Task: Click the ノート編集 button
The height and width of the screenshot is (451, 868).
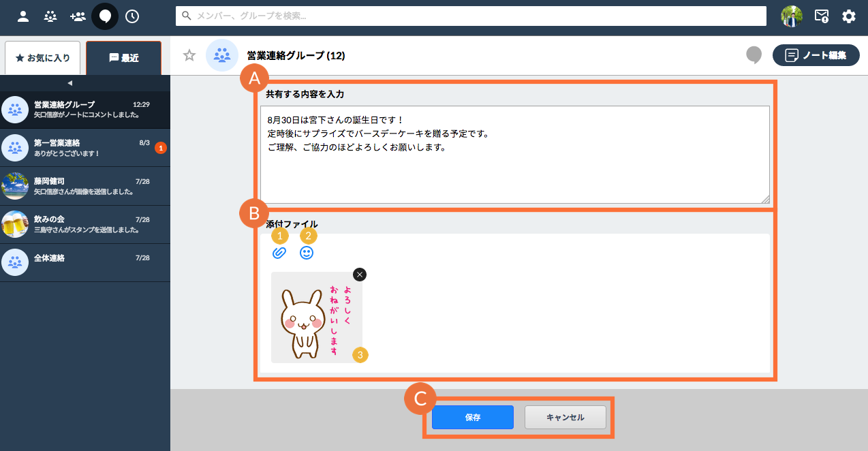Action: tap(816, 55)
